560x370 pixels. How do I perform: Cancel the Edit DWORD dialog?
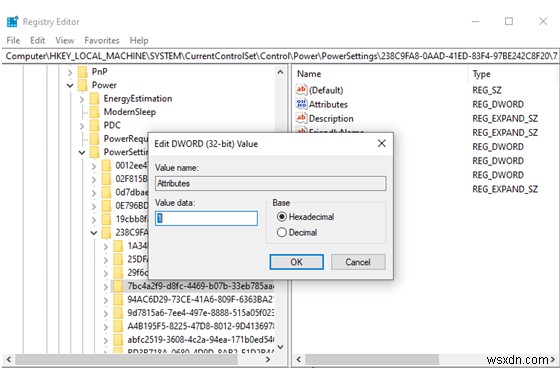click(x=358, y=262)
